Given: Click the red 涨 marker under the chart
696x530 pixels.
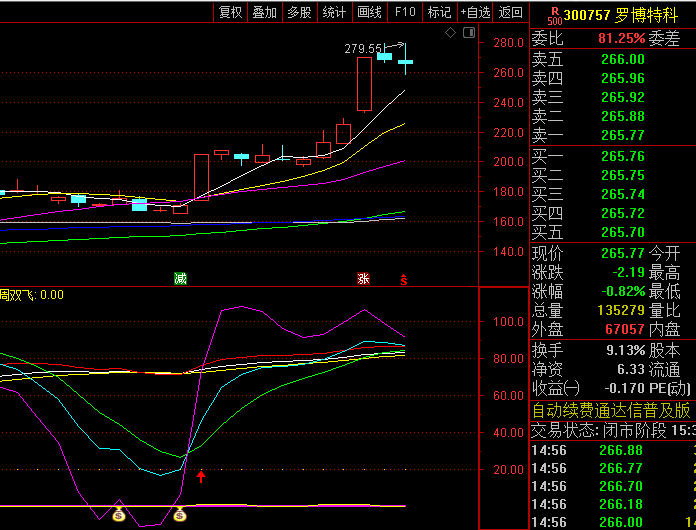Looking at the screenshot, I should tap(364, 278).
